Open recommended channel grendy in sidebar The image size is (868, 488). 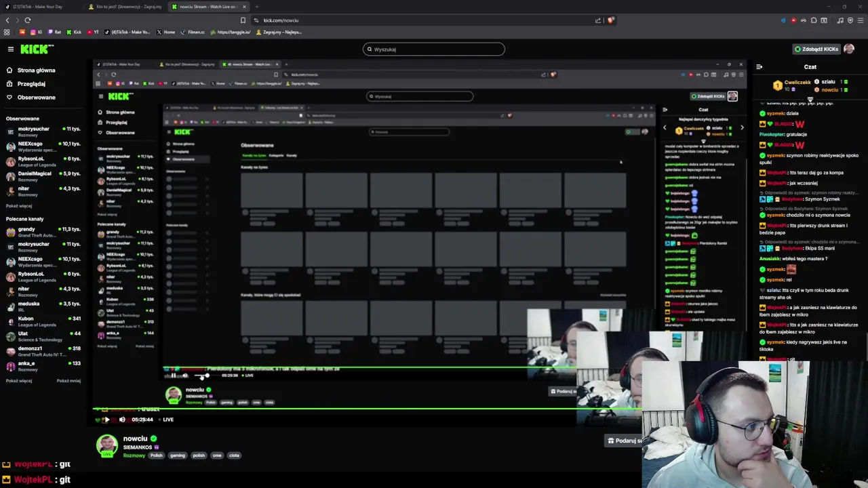pos(42,232)
